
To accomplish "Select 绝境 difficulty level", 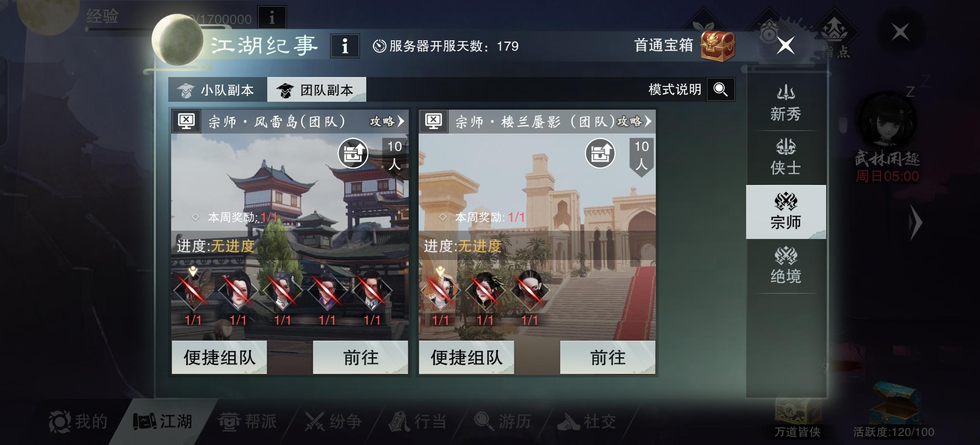I will (786, 266).
